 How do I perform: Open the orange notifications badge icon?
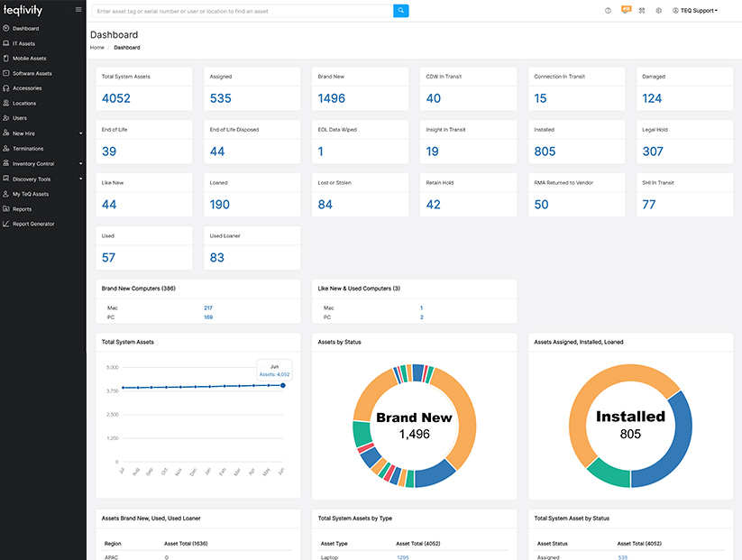626,10
